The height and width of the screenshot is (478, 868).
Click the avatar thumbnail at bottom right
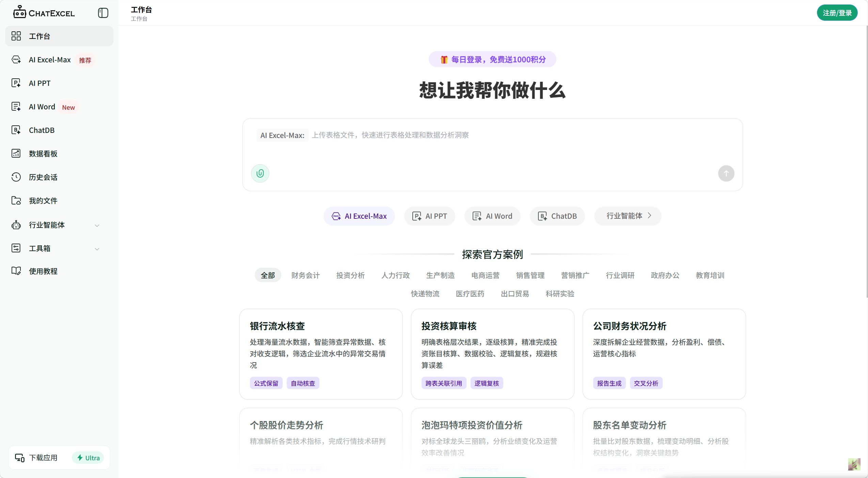854,464
